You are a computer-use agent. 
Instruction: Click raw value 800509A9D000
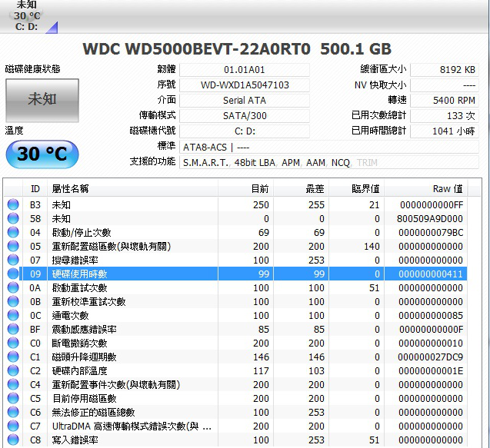pyautogui.click(x=430, y=218)
